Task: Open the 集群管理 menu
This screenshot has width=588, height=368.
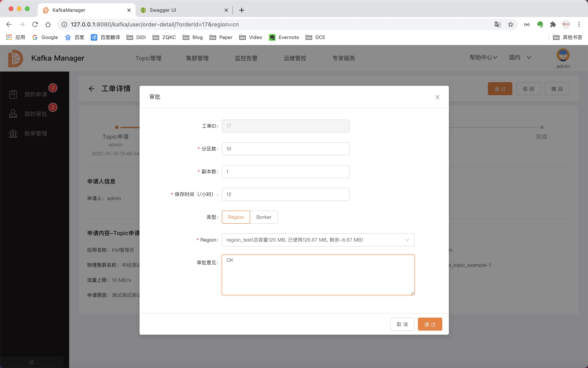Action: [x=197, y=58]
